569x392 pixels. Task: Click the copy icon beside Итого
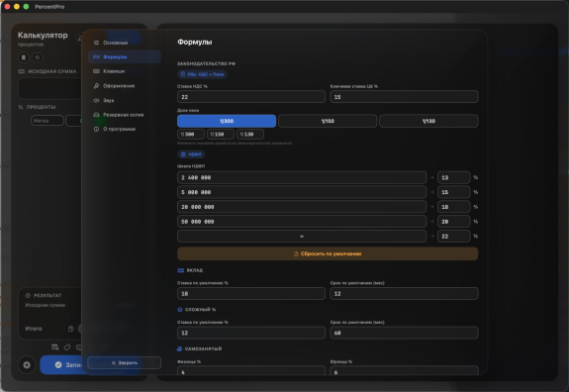click(71, 329)
